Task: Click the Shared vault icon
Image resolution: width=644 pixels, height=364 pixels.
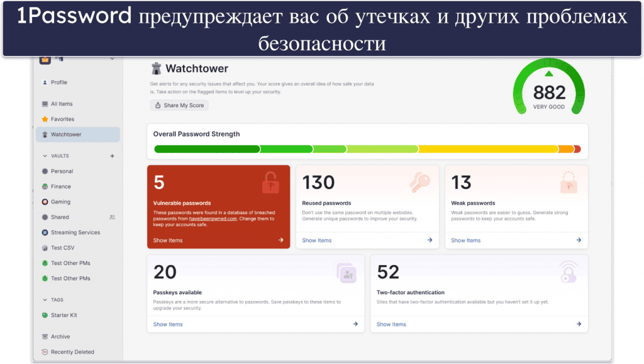Action: (45, 217)
